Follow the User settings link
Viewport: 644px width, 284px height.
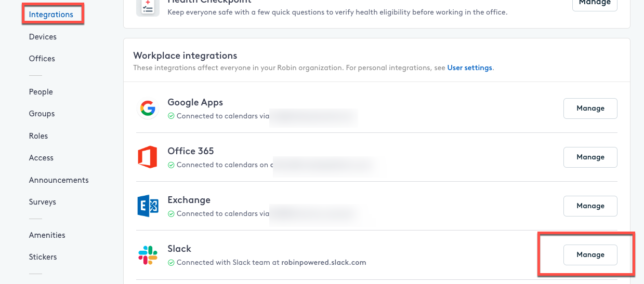click(x=469, y=68)
